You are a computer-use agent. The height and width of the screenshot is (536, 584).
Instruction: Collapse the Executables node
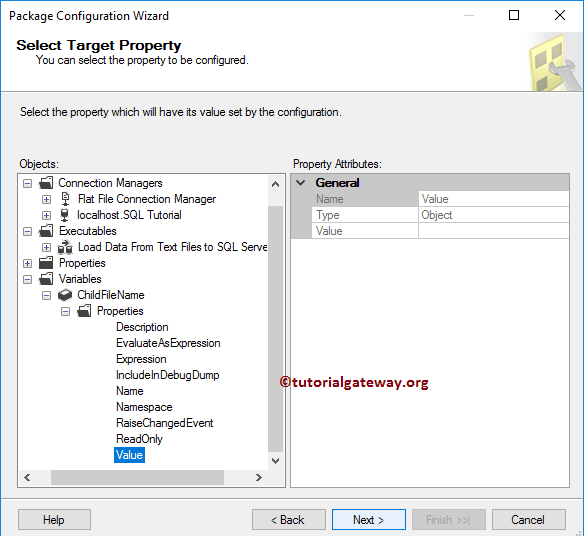pos(27,231)
